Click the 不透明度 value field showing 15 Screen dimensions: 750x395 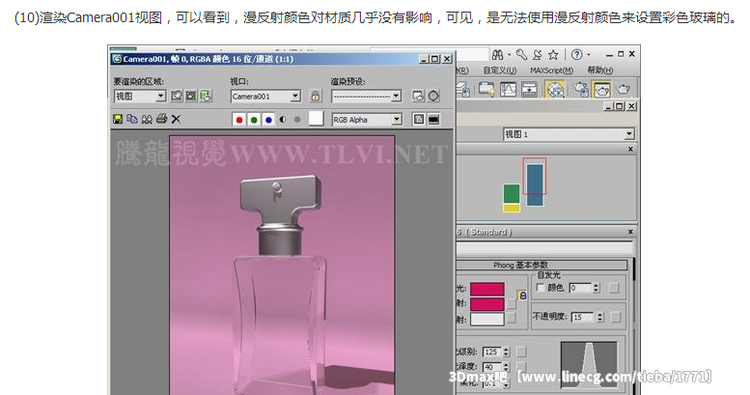coord(583,317)
